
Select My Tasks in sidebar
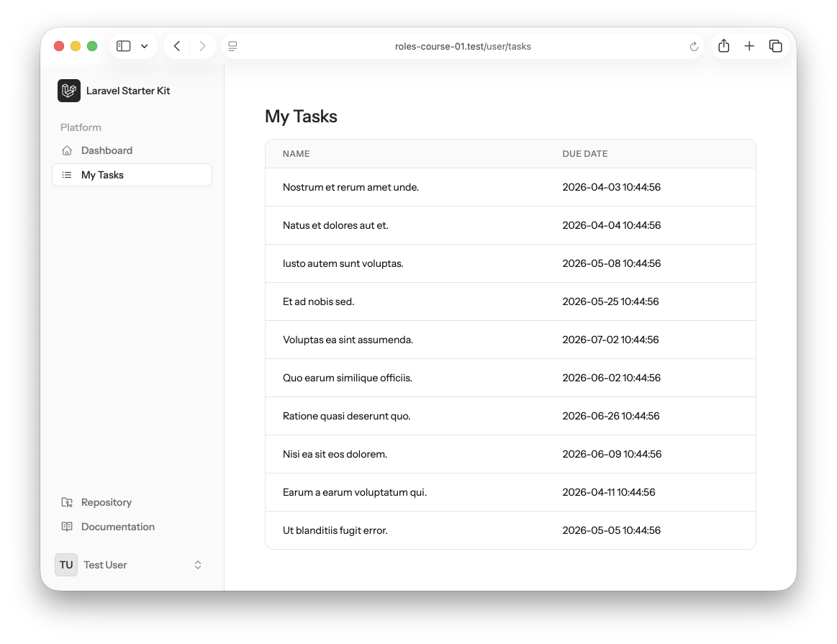click(x=102, y=175)
